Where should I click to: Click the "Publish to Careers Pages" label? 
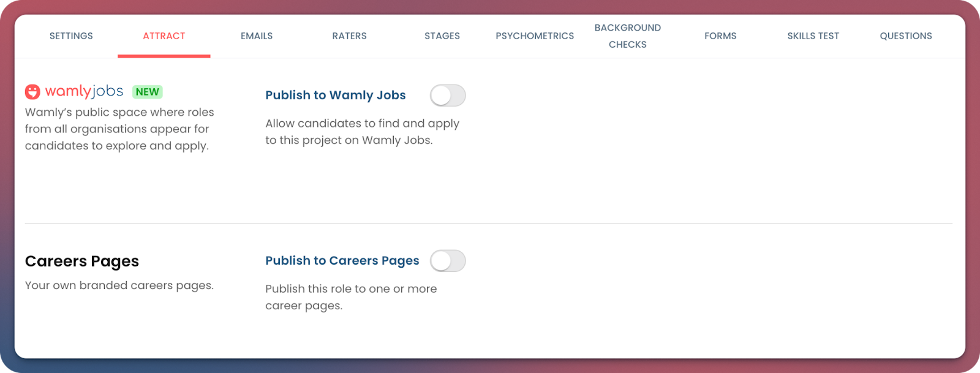(x=342, y=261)
